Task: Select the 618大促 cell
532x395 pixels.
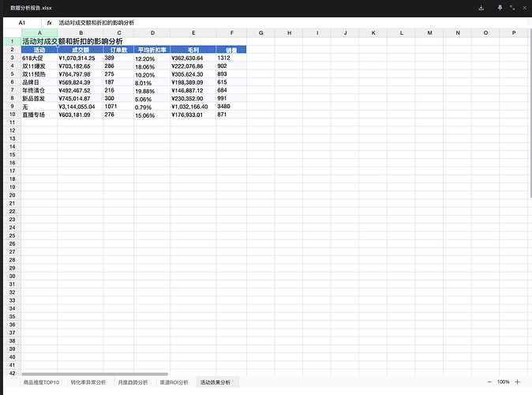Action: point(39,58)
